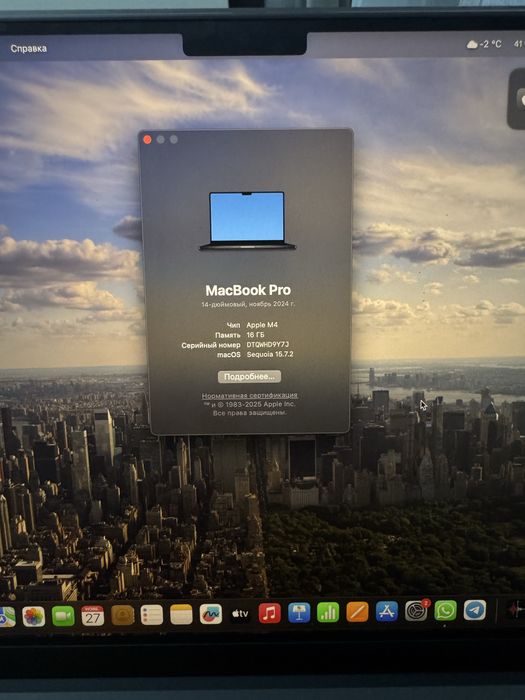Click the greyed minimize button of About window

[x=161, y=140]
